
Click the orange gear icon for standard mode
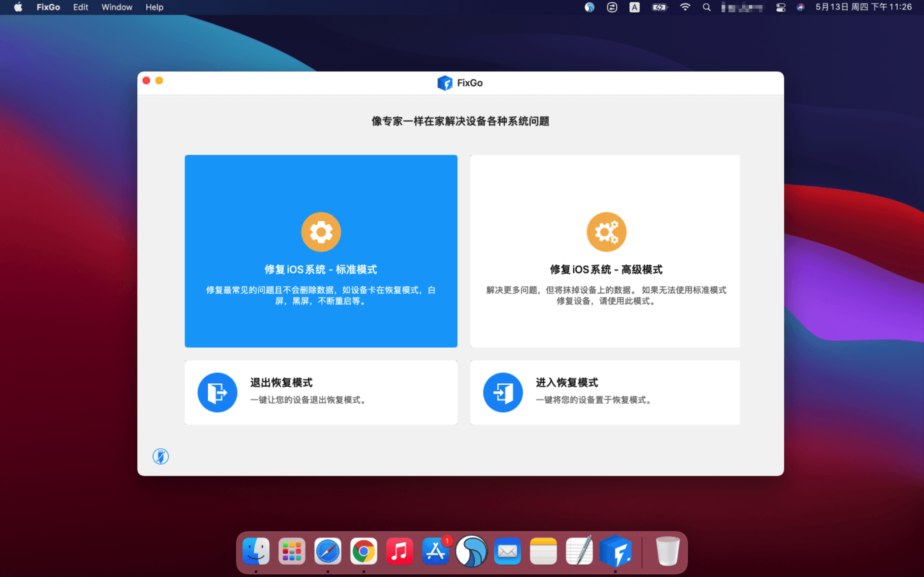pos(321,232)
